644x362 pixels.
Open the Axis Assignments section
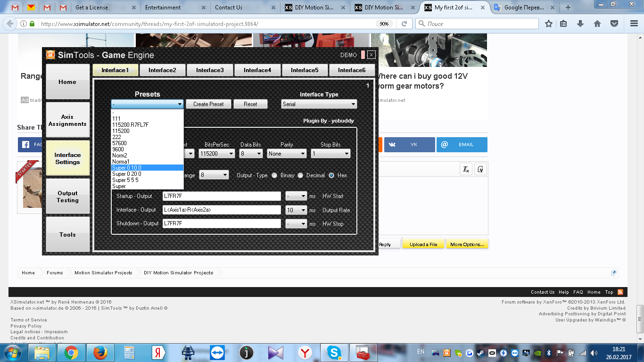67,120
